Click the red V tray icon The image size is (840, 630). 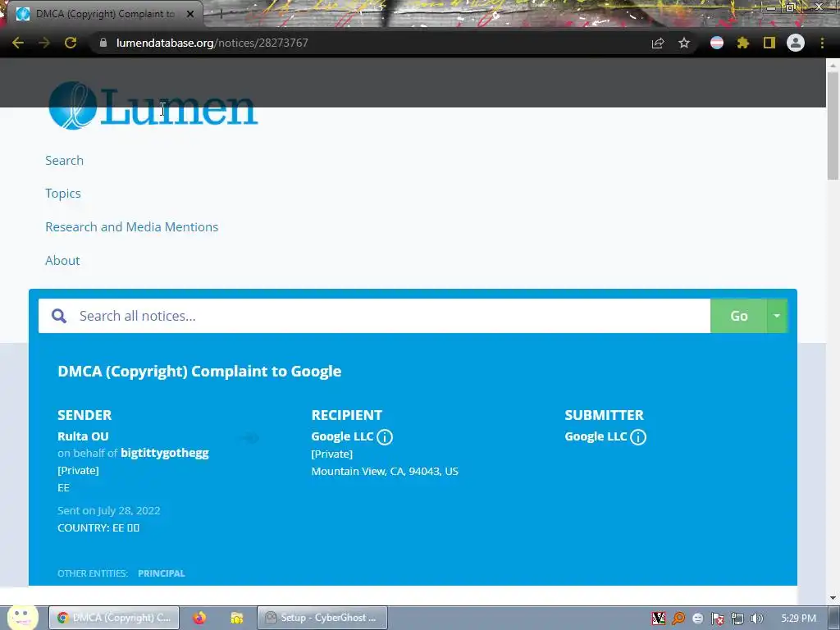pyautogui.click(x=659, y=619)
